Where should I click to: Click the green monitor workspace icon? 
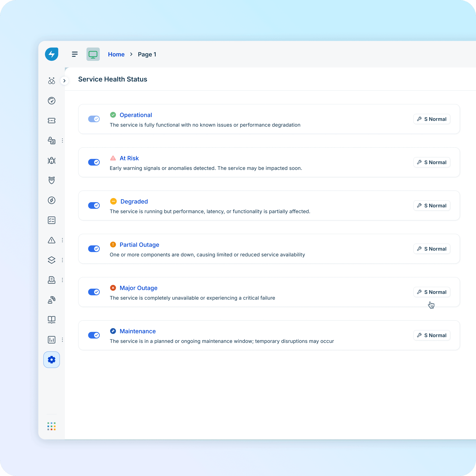tap(93, 54)
